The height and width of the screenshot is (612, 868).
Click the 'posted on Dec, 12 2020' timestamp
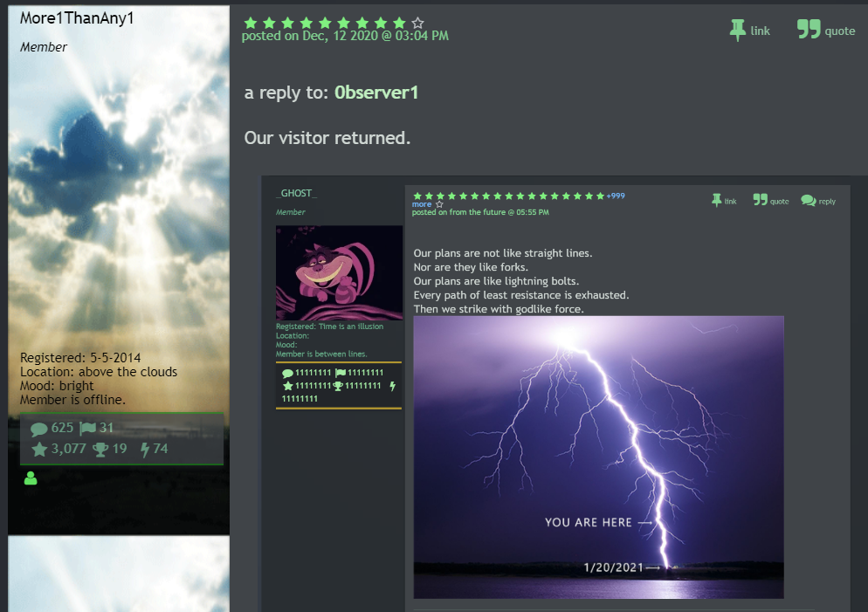point(345,36)
